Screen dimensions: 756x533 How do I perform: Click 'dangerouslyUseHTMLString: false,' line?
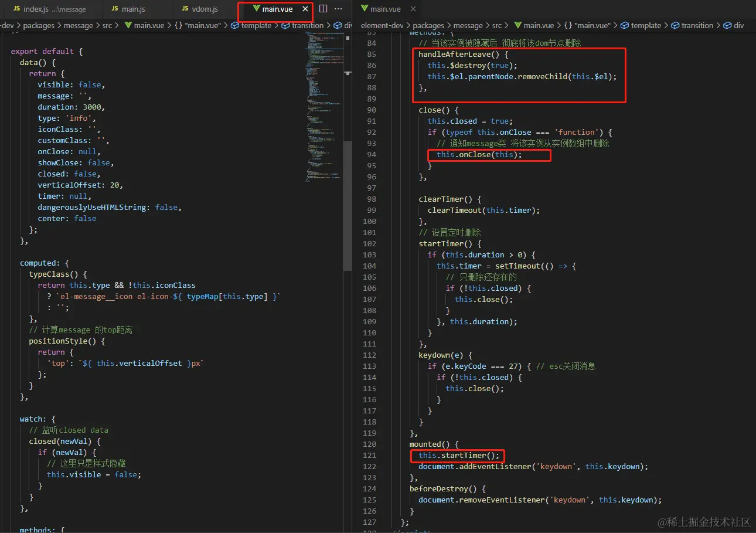pos(110,208)
